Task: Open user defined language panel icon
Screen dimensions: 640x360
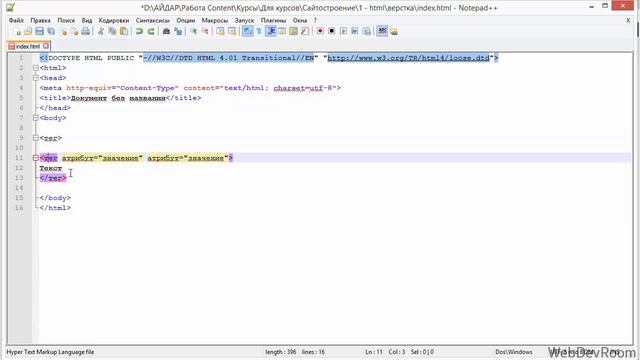Action: 282,31
